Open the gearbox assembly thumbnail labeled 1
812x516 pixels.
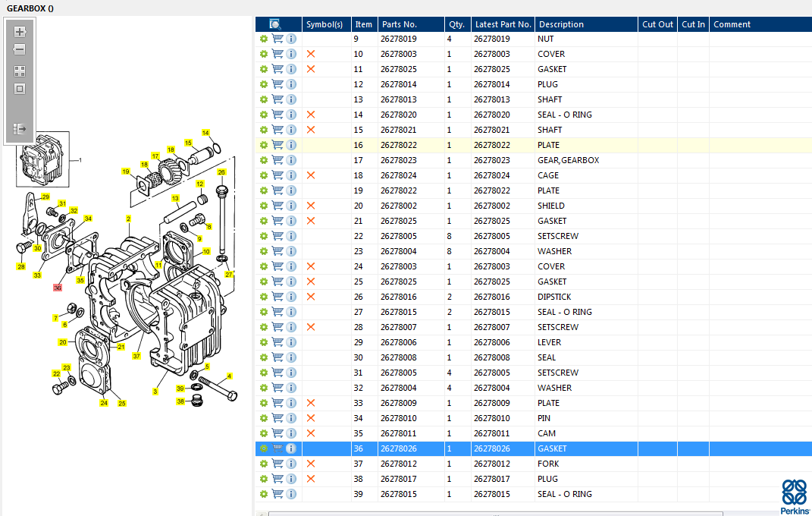point(42,159)
